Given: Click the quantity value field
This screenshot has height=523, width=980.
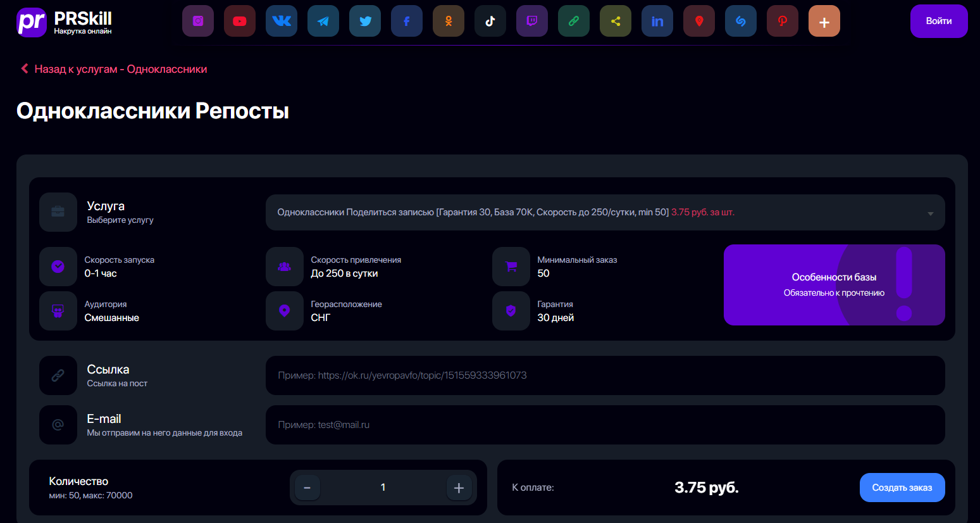Looking at the screenshot, I should click(383, 488).
